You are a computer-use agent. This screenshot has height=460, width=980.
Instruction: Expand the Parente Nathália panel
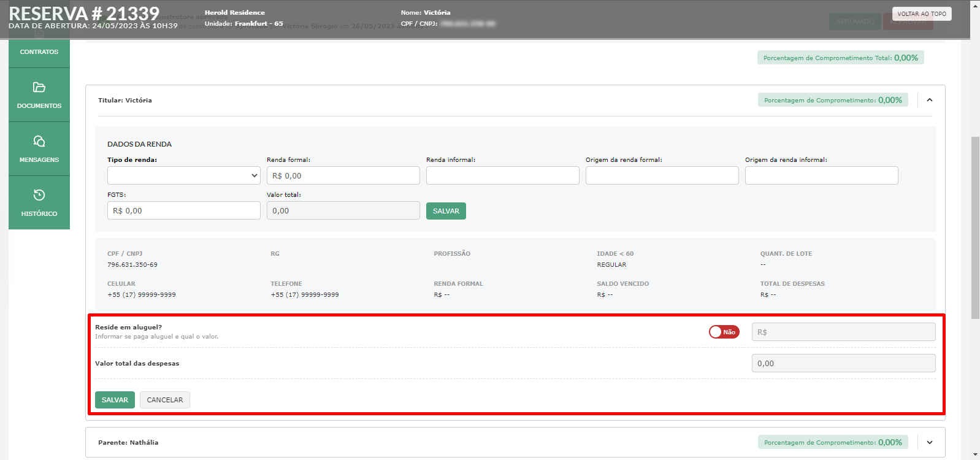[930, 442]
